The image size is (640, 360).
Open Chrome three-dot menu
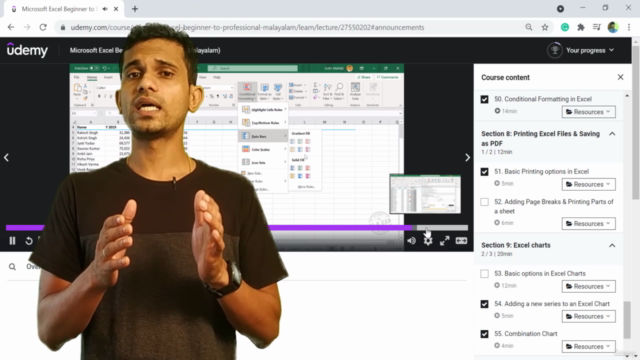(629, 27)
